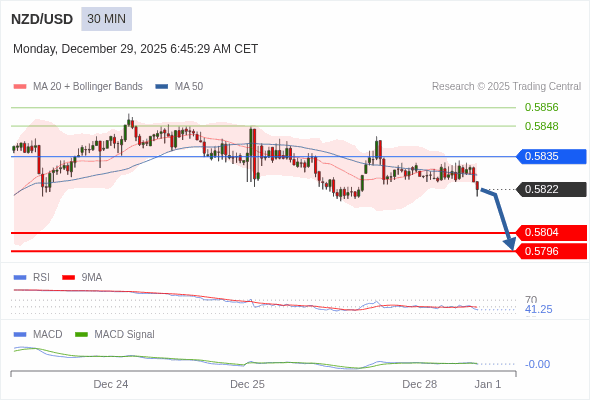The width and height of the screenshot is (590, 400).
Task: Click the RSI legend swatch
Action: [20, 278]
